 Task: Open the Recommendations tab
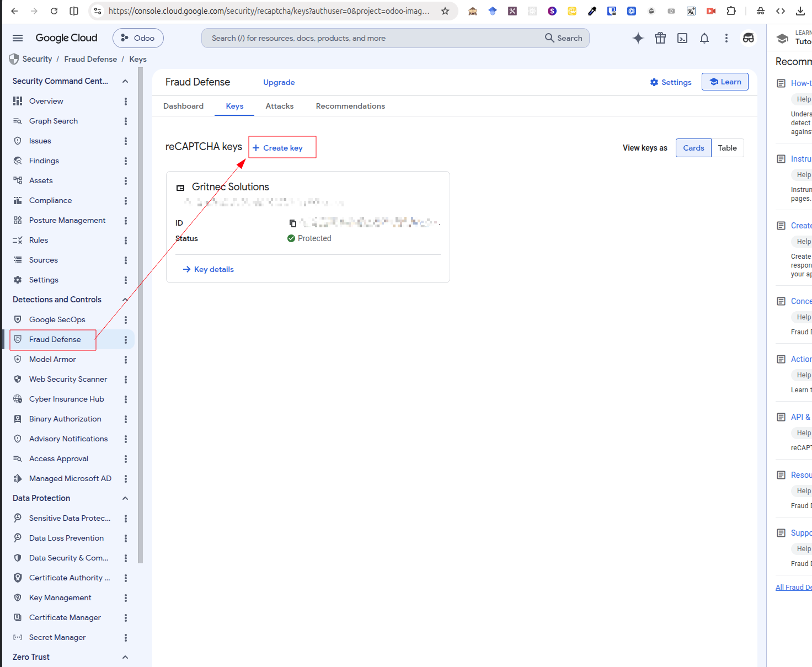(x=350, y=106)
